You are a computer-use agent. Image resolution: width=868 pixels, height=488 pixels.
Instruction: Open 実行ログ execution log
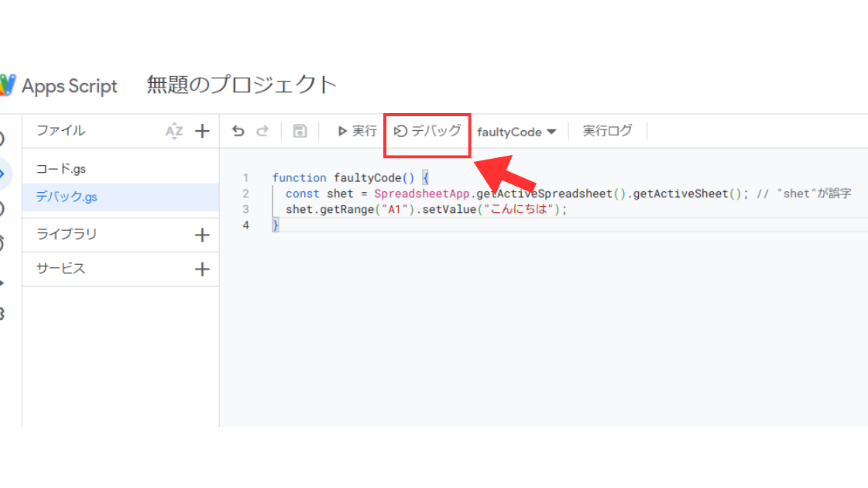coord(607,131)
